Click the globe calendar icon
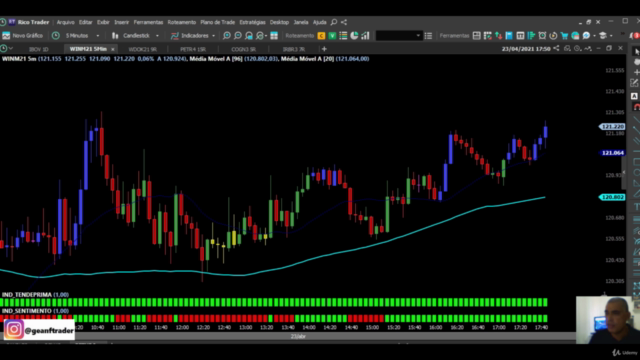 [575, 36]
